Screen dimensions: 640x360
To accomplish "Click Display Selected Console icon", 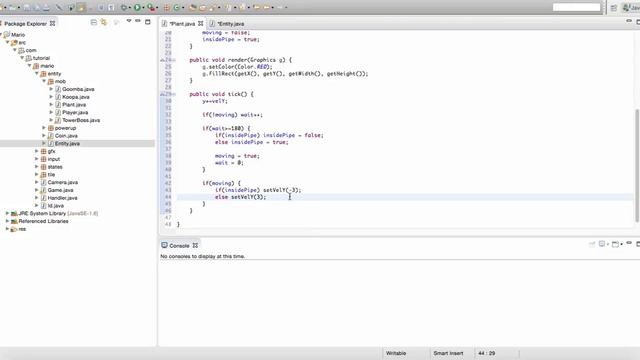I will click(x=602, y=244).
